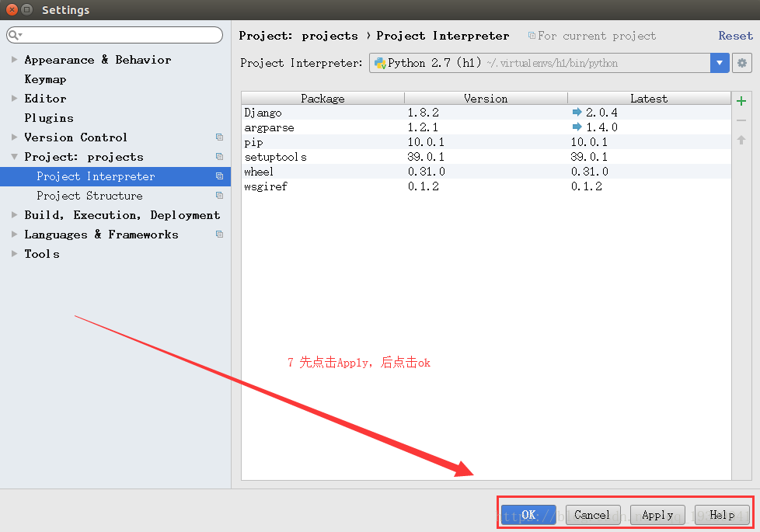Viewport: 760px width, 532px height.
Task: Click project-level icon beside Version Control
Action: [219, 137]
